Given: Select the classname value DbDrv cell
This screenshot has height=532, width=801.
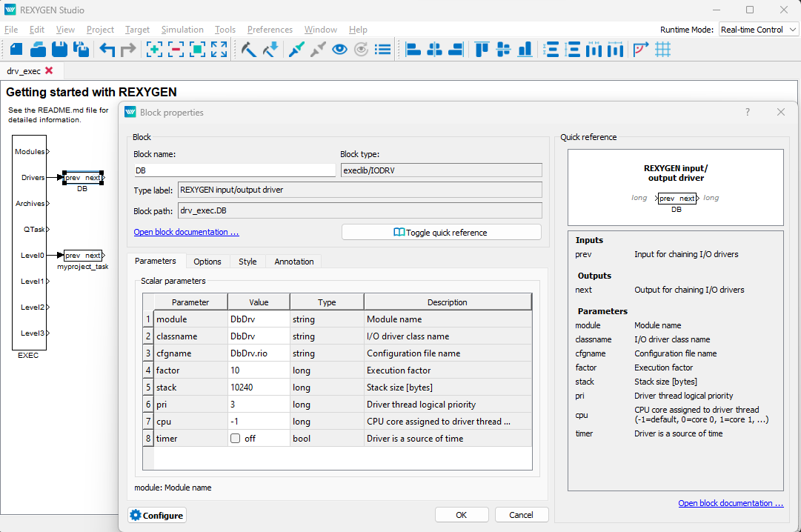Looking at the screenshot, I should click(x=259, y=336).
